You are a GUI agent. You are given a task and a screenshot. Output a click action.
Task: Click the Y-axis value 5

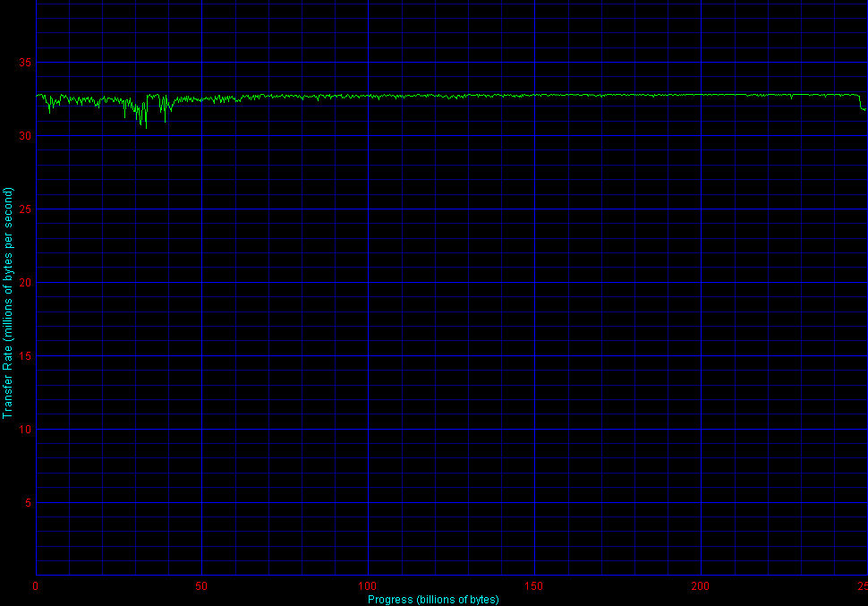click(x=28, y=503)
